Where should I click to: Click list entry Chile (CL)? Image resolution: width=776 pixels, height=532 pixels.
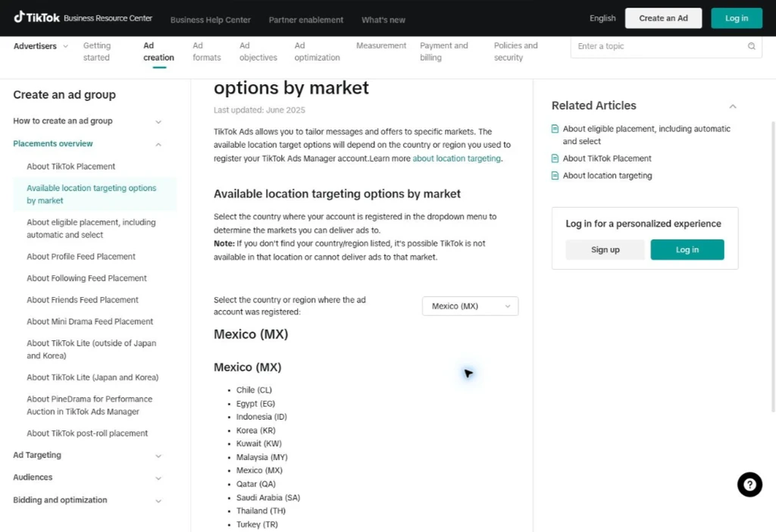[254, 390]
